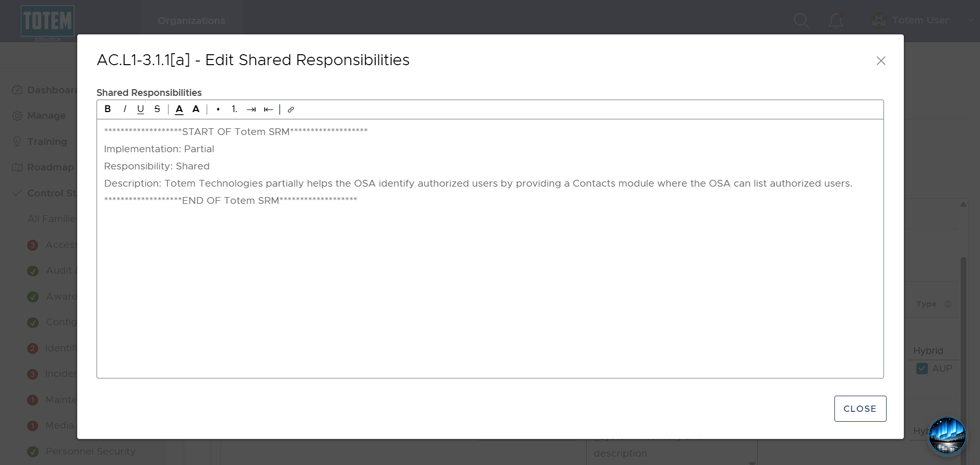
Task: Open search via the magnifier icon
Action: click(x=801, y=21)
